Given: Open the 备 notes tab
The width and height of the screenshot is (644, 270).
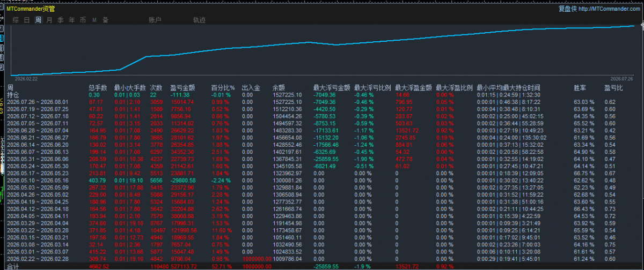Looking at the screenshot, I should tap(106, 20).
